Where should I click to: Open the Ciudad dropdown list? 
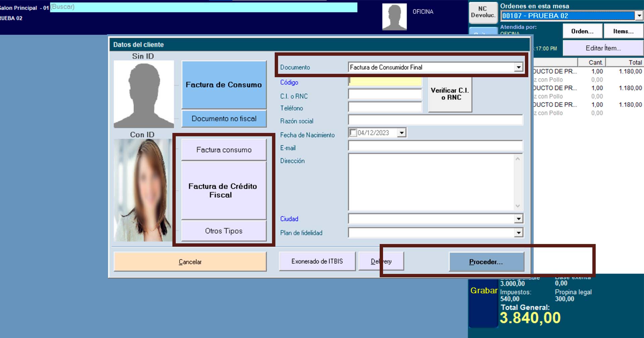519,219
